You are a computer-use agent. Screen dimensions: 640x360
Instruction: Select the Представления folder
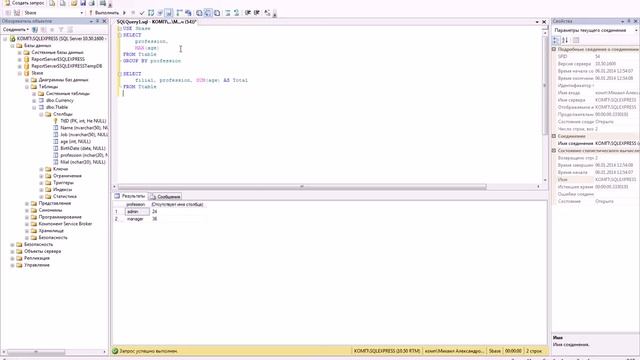point(55,203)
